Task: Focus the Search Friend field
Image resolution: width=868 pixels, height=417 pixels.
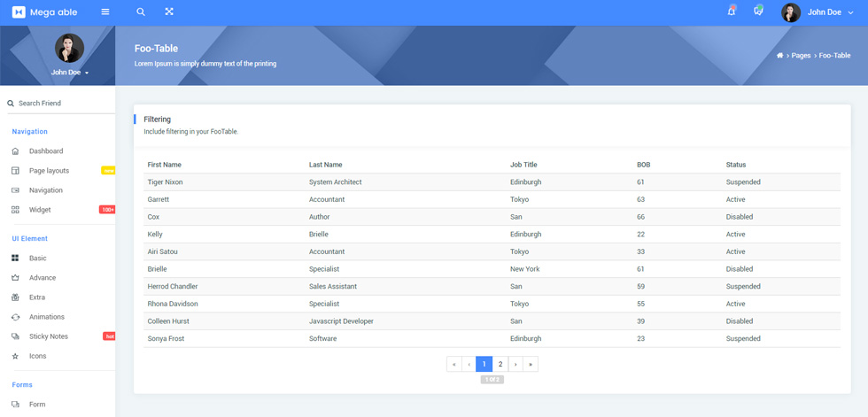Action: (x=61, y=104)
